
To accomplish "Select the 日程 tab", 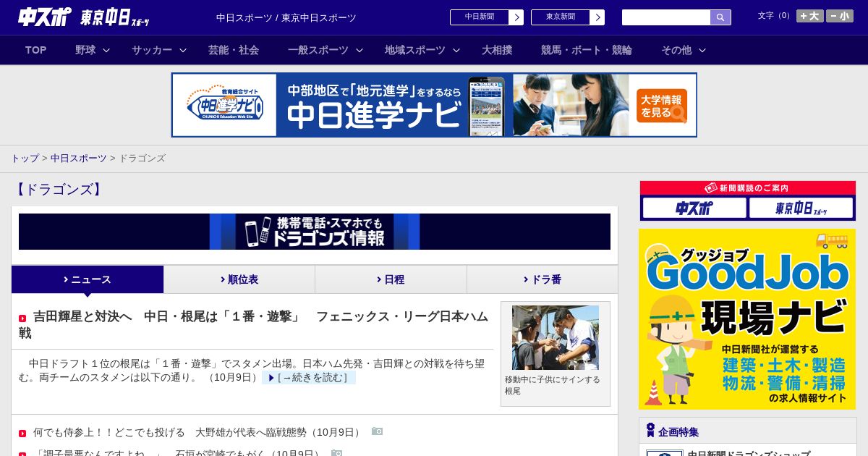I will point(391,279).
